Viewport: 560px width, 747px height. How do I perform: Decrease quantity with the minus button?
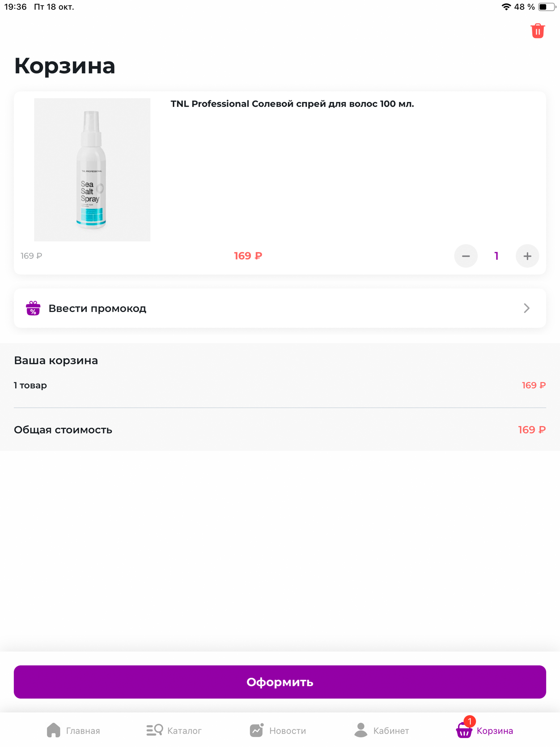tap(466, 256)
